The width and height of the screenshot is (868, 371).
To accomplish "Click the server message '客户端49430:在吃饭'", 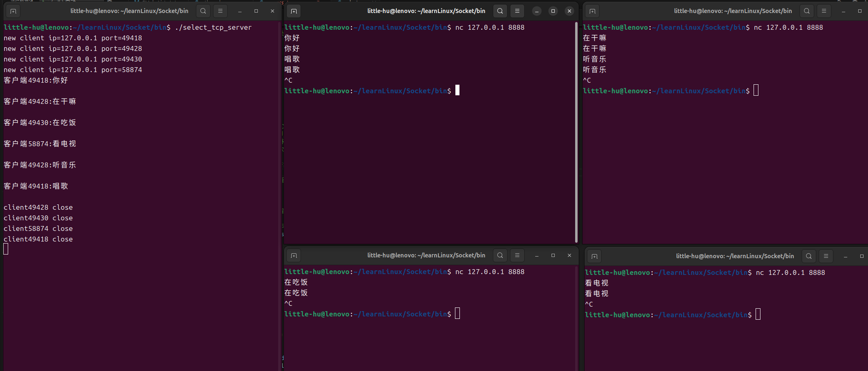I will tap(40, 123).
